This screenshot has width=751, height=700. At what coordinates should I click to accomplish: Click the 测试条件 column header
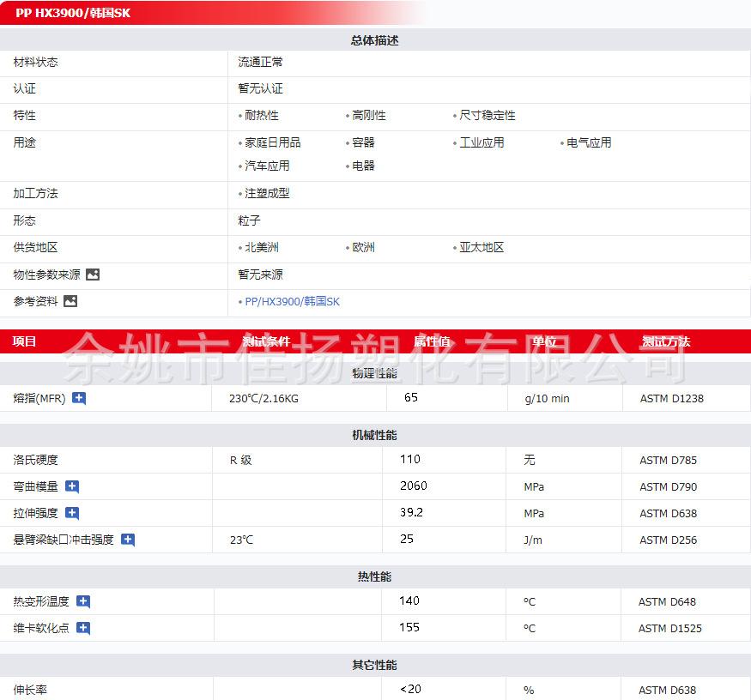266,341
